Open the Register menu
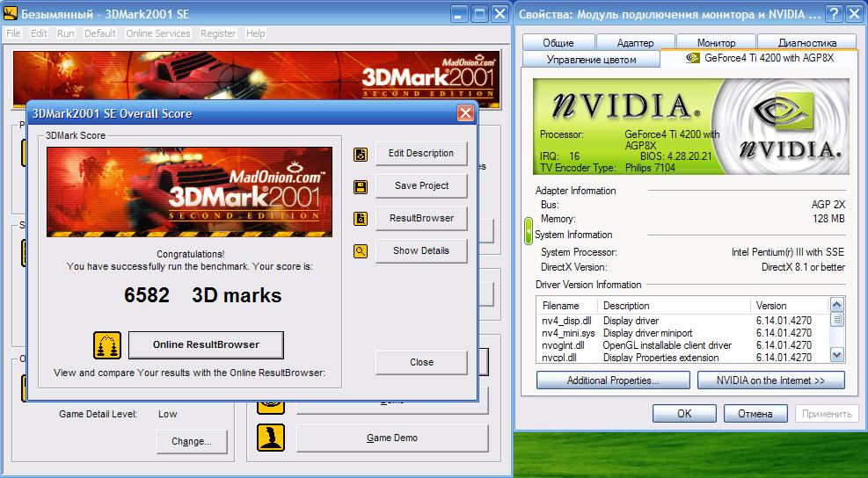This screenshot has height=478, width=868. click(x=218, y=33)
